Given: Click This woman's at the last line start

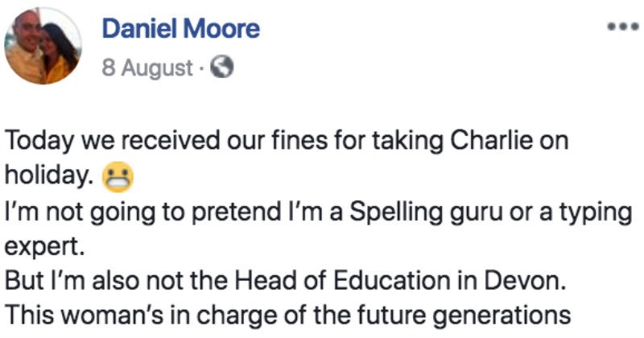Looking at the screenshot, I should pyautogui.click(x=94, y=315).
